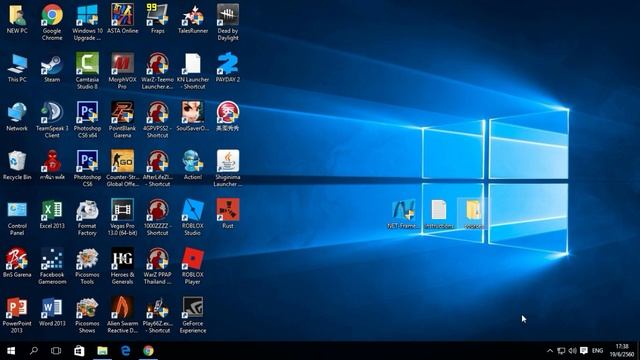The height and width of the screenshot is (360, 640).
Task: Open the volume control
Action: 572,351
